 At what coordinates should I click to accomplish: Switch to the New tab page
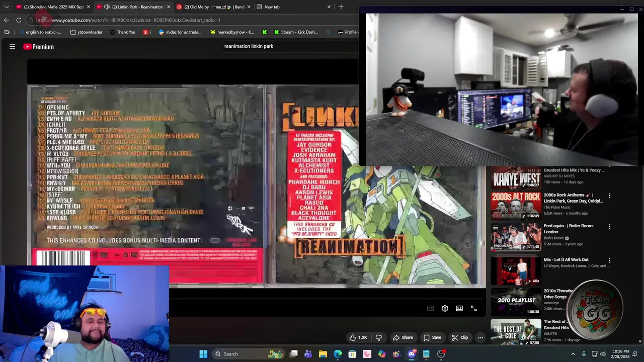coord(294,7)
